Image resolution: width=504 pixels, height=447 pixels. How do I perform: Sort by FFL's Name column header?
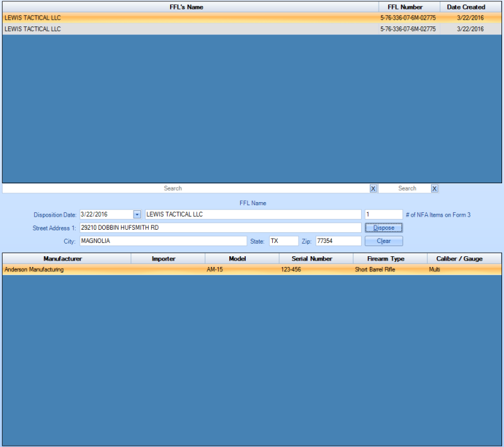(190, 7)
